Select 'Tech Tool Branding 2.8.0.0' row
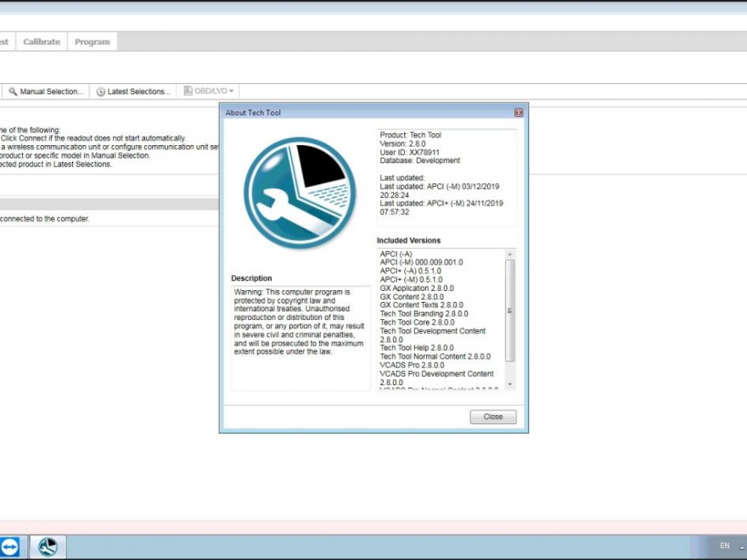The width and height of the screenshot is (747, 560). click(x=424, y=313)
